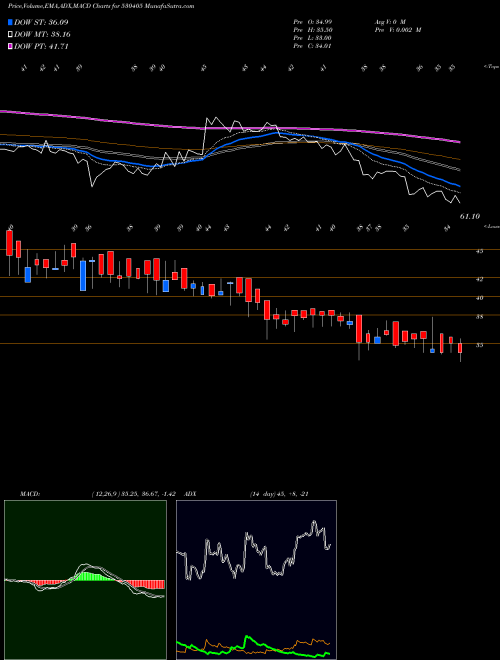Click the white DOW MT legend swatch
Screen dimensions: 500x660
pyautogui.click(x=10, y=35)
